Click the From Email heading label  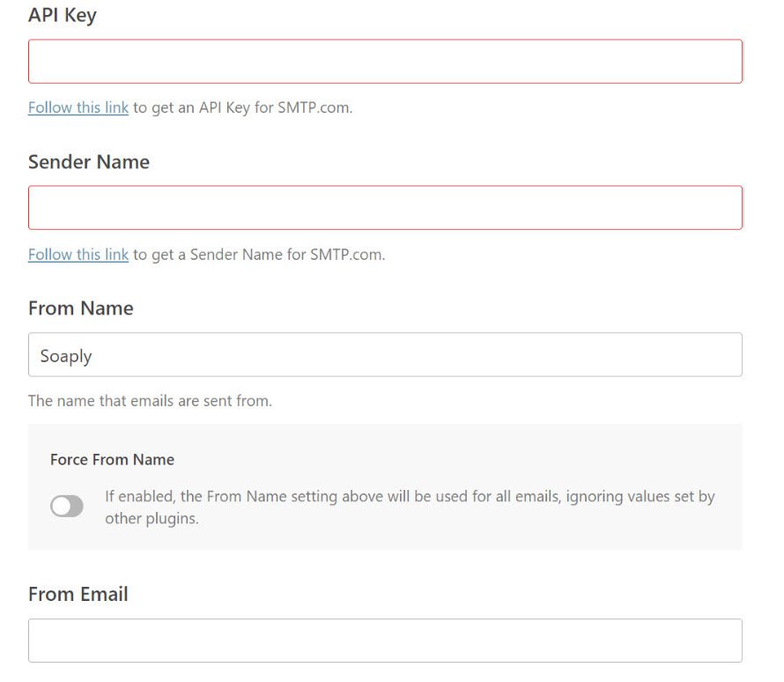pyautogui.click(x=78, y=595)
